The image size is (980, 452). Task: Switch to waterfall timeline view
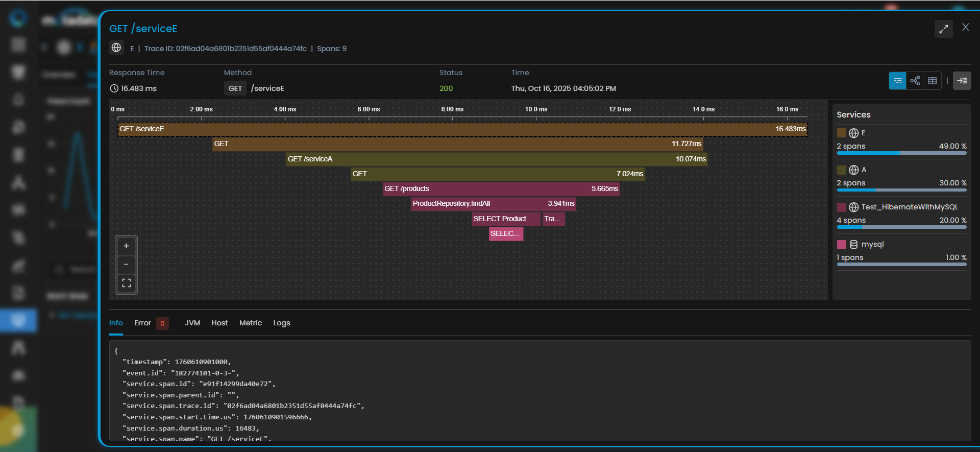(897, 81)
